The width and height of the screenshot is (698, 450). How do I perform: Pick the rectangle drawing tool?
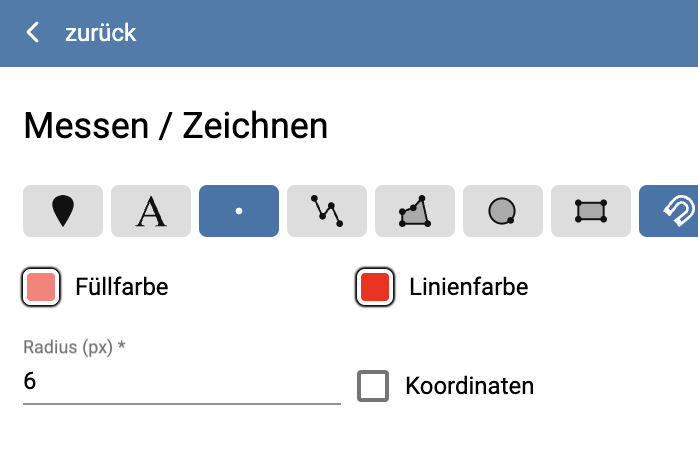(x=591, y=211)
